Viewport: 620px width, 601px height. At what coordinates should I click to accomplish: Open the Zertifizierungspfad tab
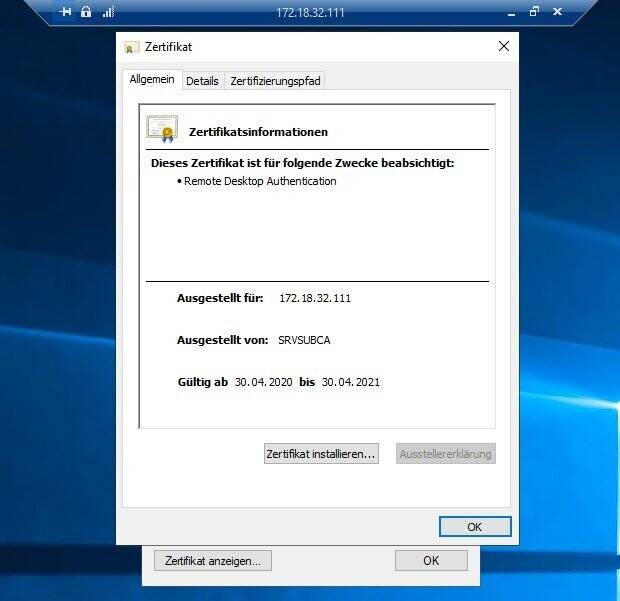(275, 81)
